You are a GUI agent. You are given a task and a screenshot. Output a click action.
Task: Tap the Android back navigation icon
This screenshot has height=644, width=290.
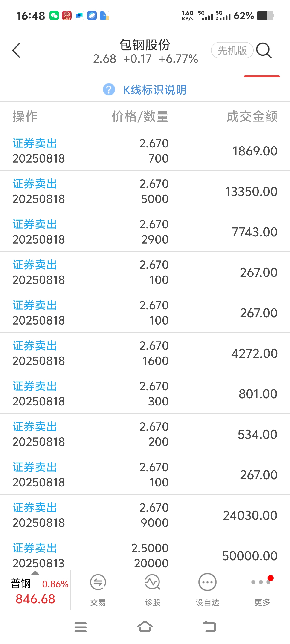tap(209, 627)
